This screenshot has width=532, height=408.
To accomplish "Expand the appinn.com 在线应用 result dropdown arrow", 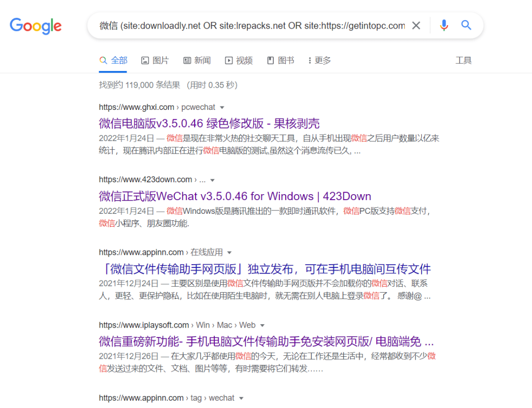I will tap(230, 252).
